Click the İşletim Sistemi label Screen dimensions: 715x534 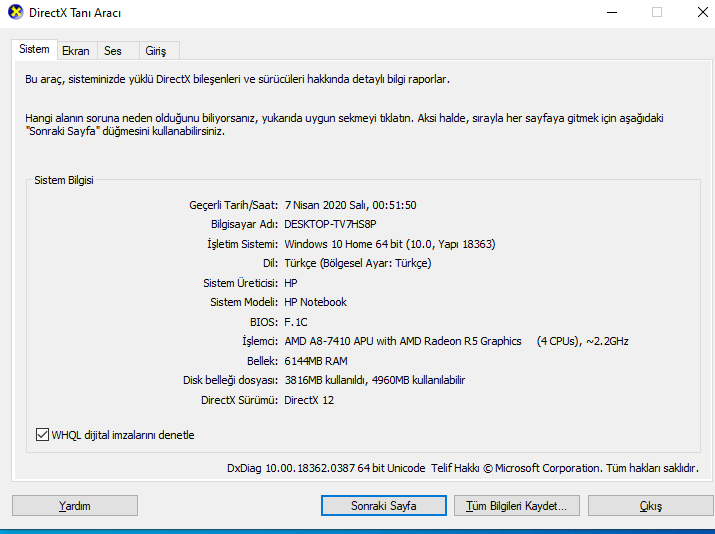point(243,244)
